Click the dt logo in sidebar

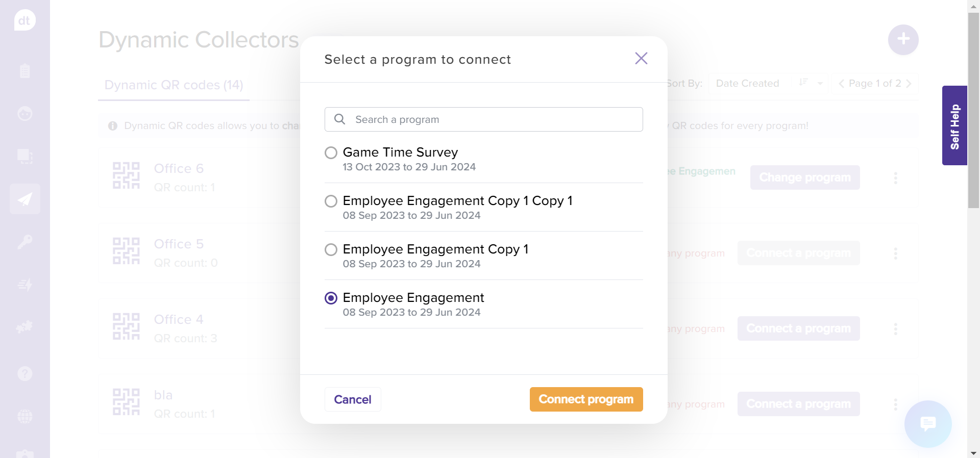(x=24, y=20)
